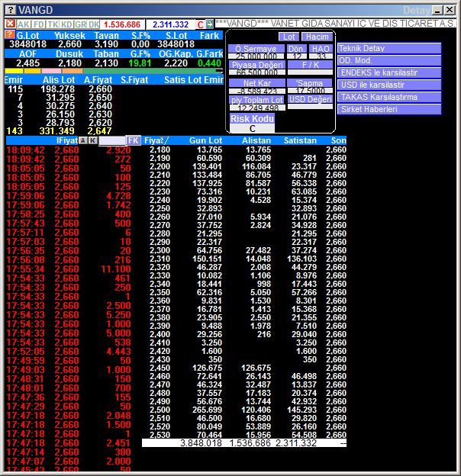Switch to the Hacim tab
Image resolution: width=461 pixels, height=476 pixels.
coord(317,37)
